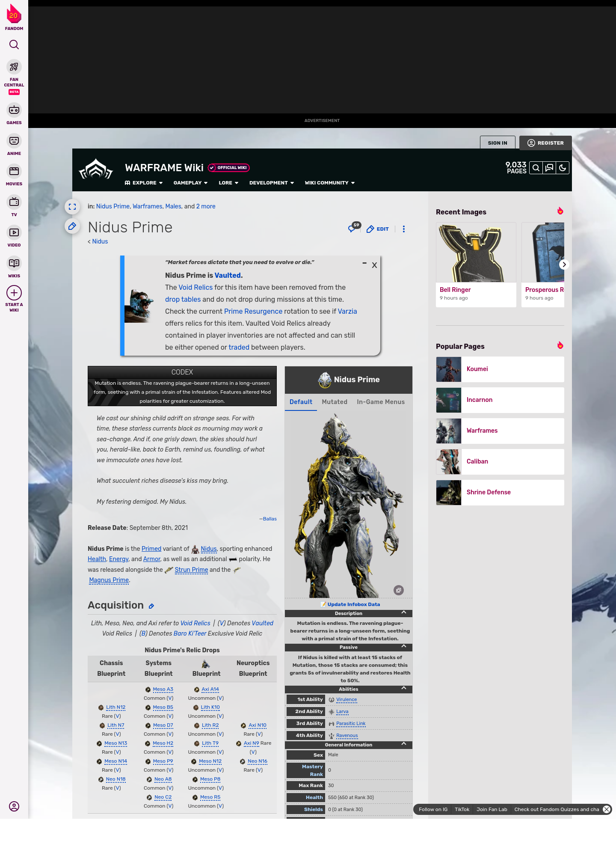
Task: Open the Lore dropdown menu
Action: pyautogui.click(x=228, y=183)
